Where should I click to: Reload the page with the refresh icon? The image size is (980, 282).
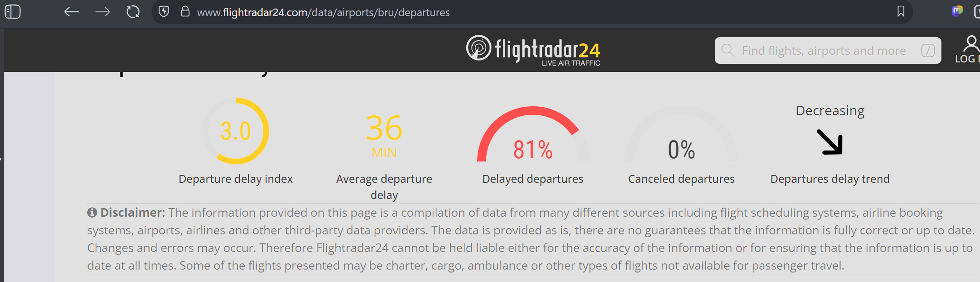click(x=133, y=12)
